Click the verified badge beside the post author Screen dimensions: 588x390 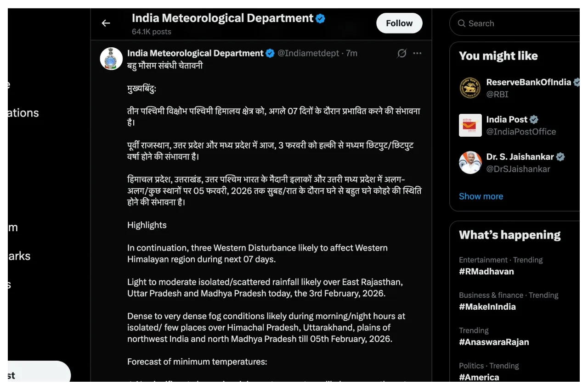(x=271, y=53)
